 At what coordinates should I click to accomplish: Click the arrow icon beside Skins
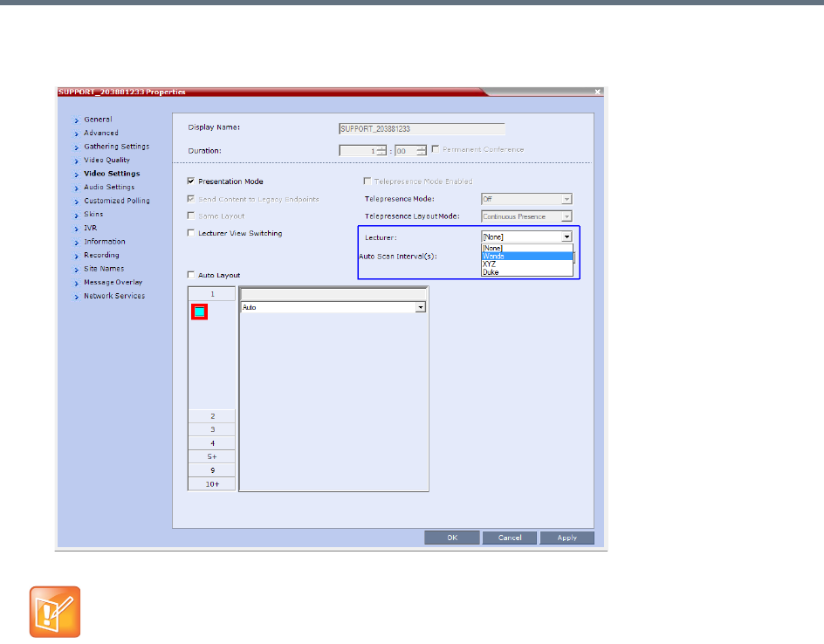coord(76,216)
